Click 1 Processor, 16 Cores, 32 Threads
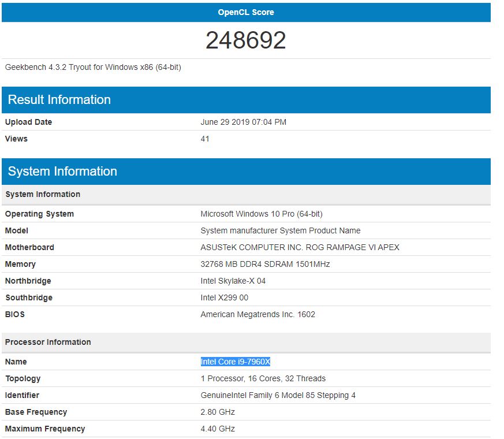This screenshot has height=439, width=504. (x=263, y=378)
